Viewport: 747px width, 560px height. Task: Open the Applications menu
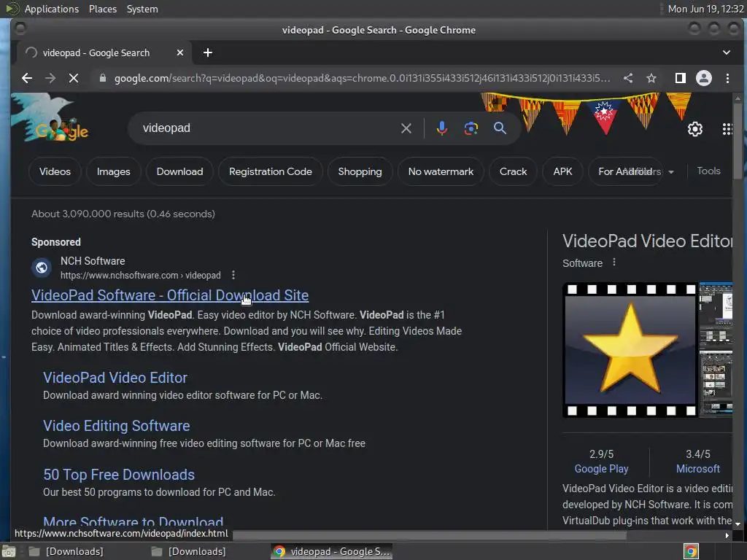point(52,9)
